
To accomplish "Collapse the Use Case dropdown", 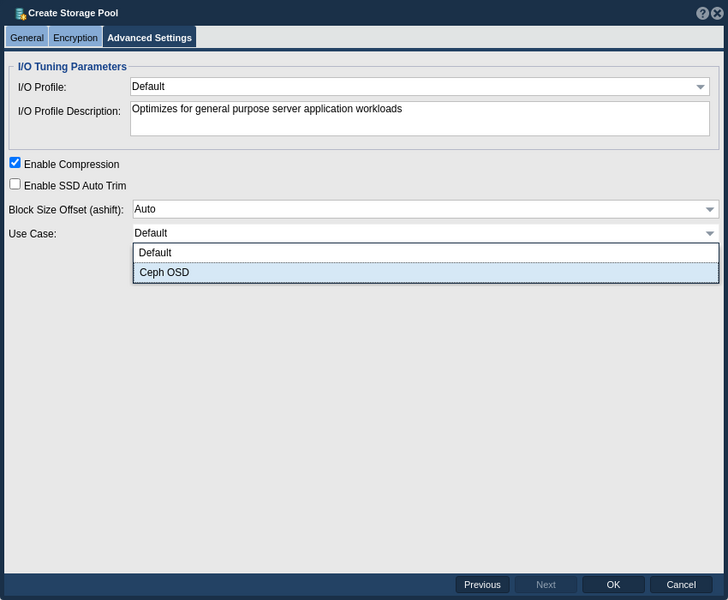I will point(426,233).
